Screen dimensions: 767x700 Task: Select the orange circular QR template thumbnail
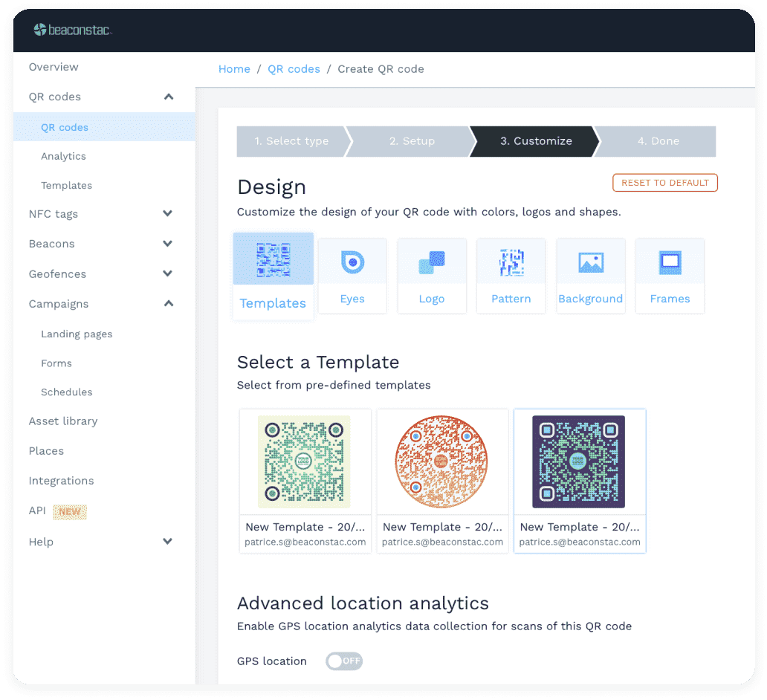441,461
